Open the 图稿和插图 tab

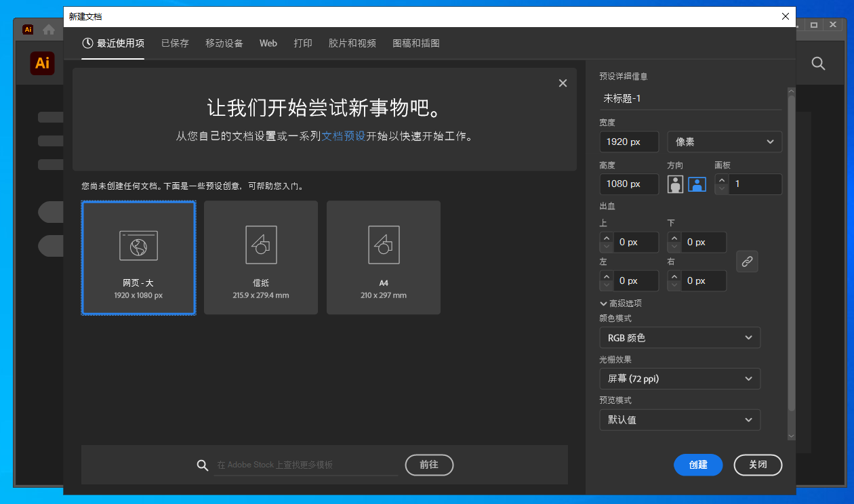[416, 43]
